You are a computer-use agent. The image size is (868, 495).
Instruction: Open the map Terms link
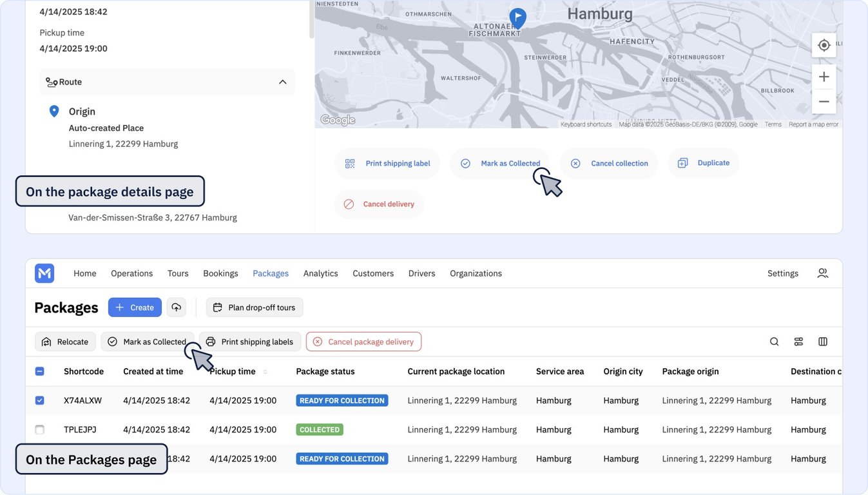click(773, 124)
